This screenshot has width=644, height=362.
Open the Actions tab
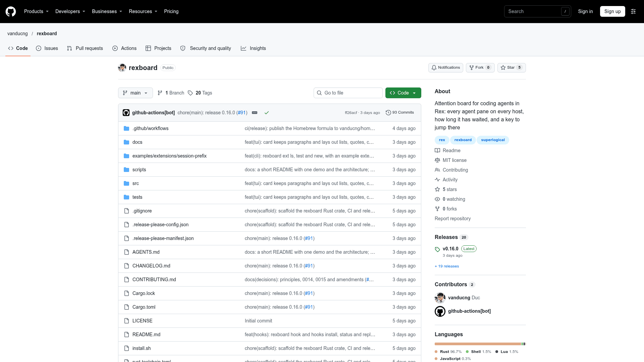pos(124,48)
